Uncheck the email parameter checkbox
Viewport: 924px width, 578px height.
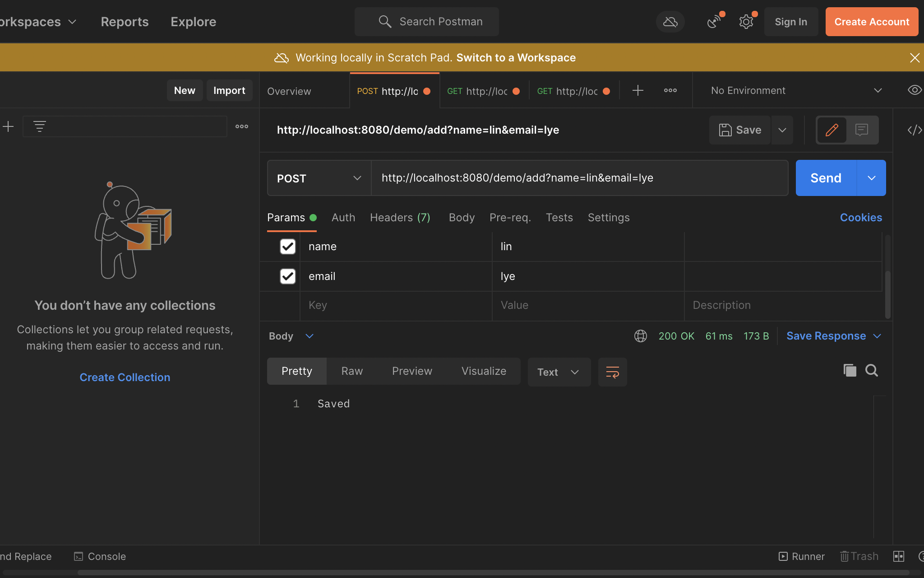pos(287,276)
